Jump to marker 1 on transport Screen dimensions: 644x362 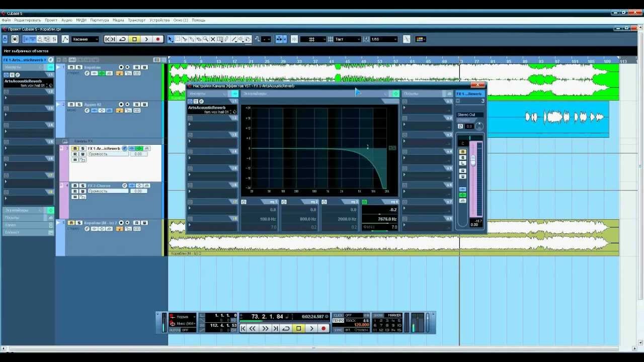pos(375,320)
